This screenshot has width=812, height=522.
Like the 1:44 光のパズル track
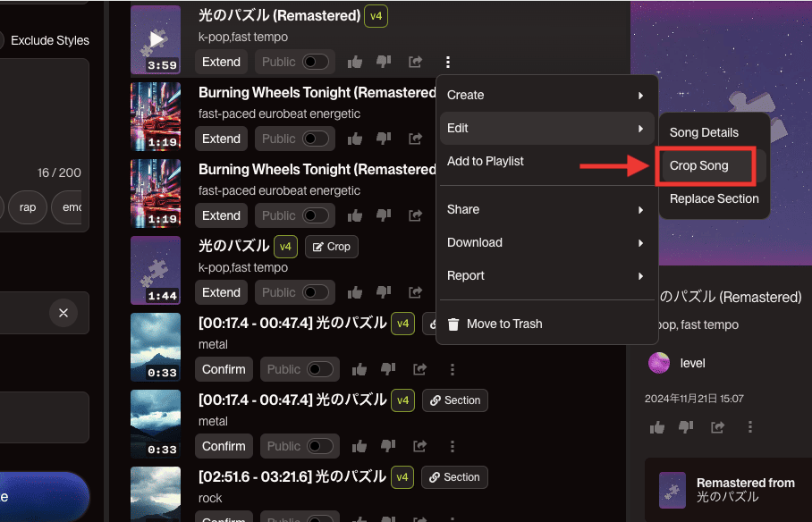coord(355,292)
